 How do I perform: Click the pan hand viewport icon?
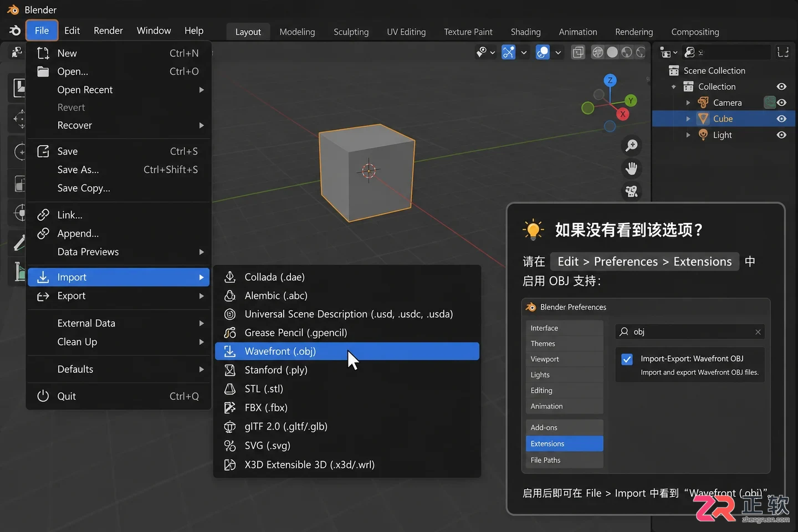pos(631,168)
